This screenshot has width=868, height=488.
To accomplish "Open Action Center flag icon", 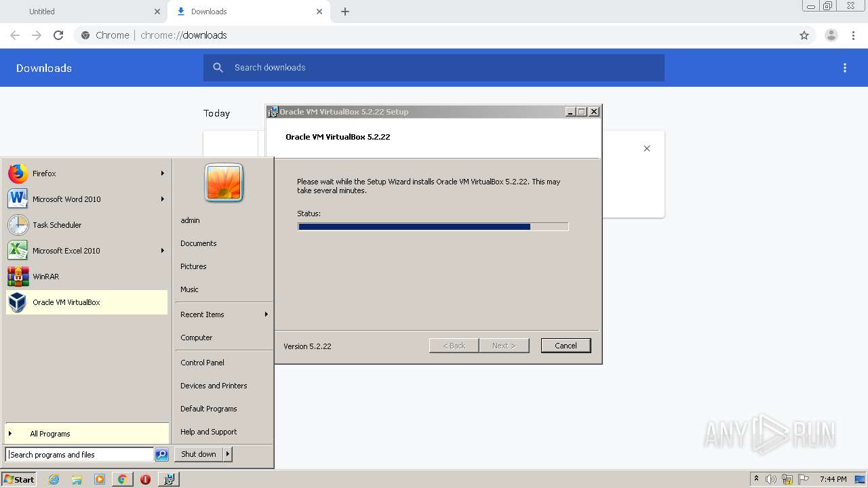I will (804, 479).
